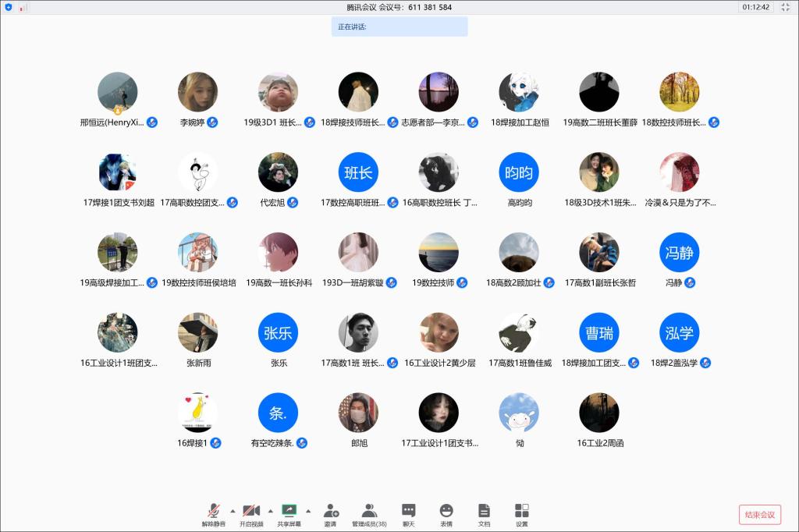Screen dimensions: 799x532
Task: Click meeting number 611 381 584 title
Action: [399, 7]
